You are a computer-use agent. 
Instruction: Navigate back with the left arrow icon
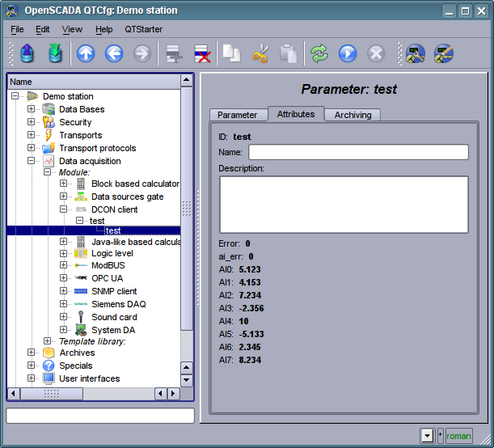click(113, 54)
